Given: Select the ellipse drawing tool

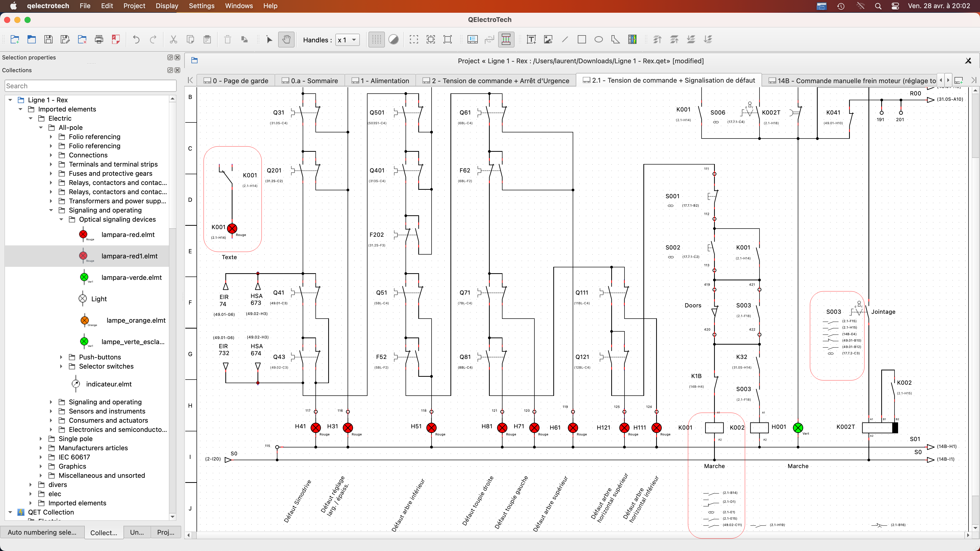Looking at the screenshot, I should tap(598, 40).
